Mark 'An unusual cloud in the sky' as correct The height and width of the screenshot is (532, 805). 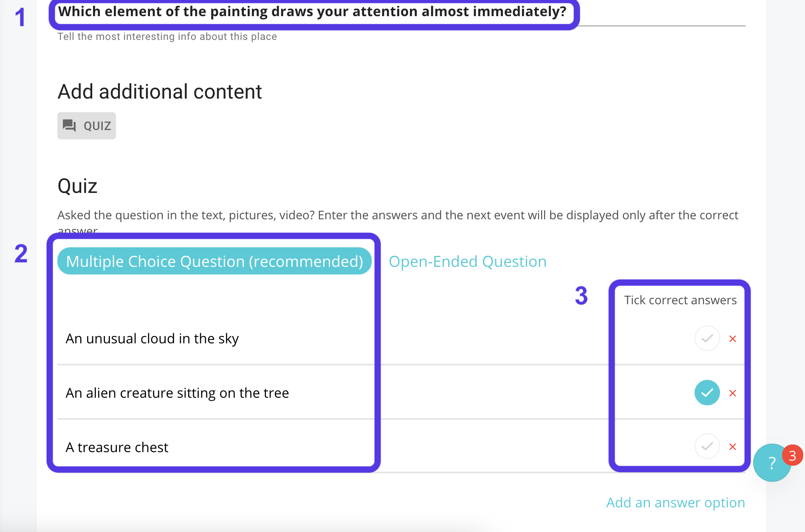coord(707,339)
